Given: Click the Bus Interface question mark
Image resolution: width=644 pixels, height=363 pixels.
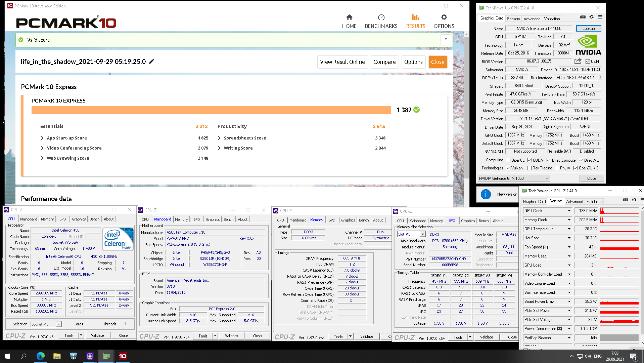Looking at the screenshot, I should tap(600, 78).
